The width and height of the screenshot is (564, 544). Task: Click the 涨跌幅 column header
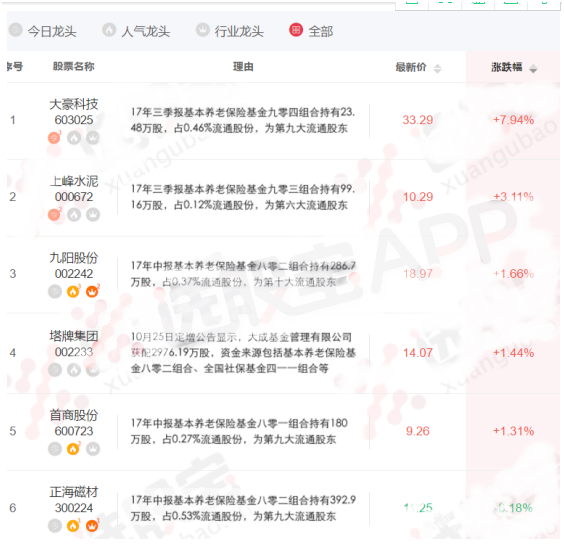tap(506, 67)
